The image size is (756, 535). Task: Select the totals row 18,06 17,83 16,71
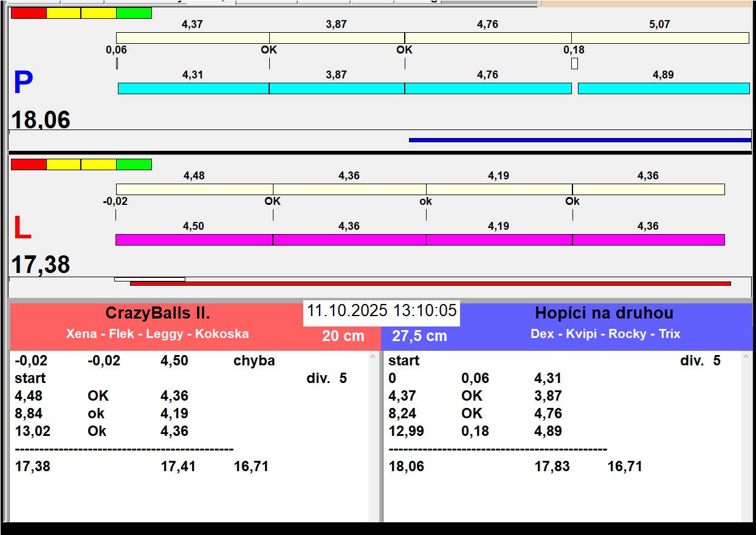pyautogui.click(x=562, y=466)
